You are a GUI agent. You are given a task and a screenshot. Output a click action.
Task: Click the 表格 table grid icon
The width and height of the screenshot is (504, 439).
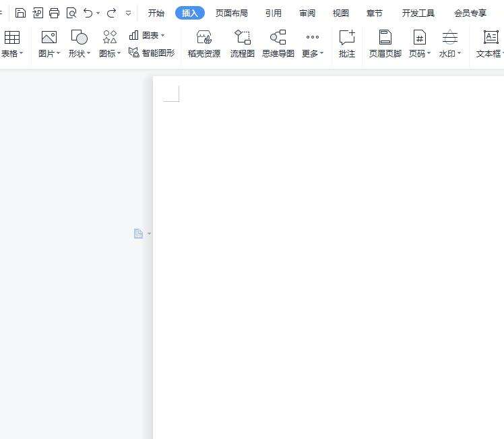12,37
